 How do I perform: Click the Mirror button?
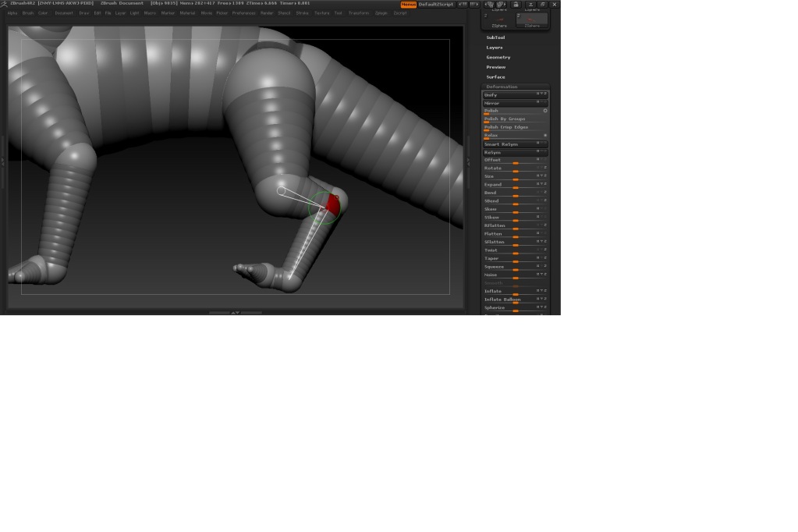[x=515, y=103]
